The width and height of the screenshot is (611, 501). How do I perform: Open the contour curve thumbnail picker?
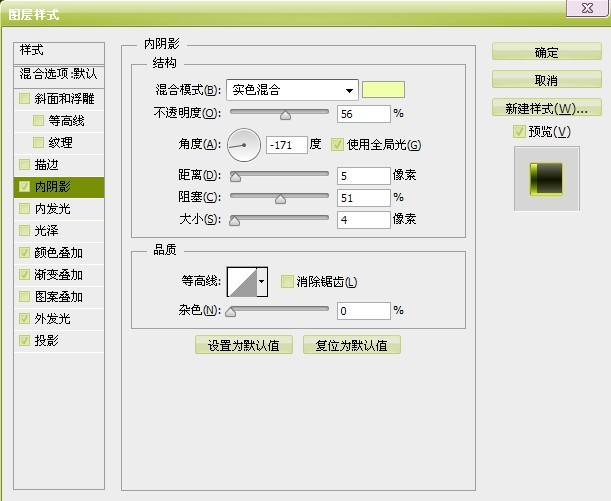pyautogui.click(x=242, y=282)
